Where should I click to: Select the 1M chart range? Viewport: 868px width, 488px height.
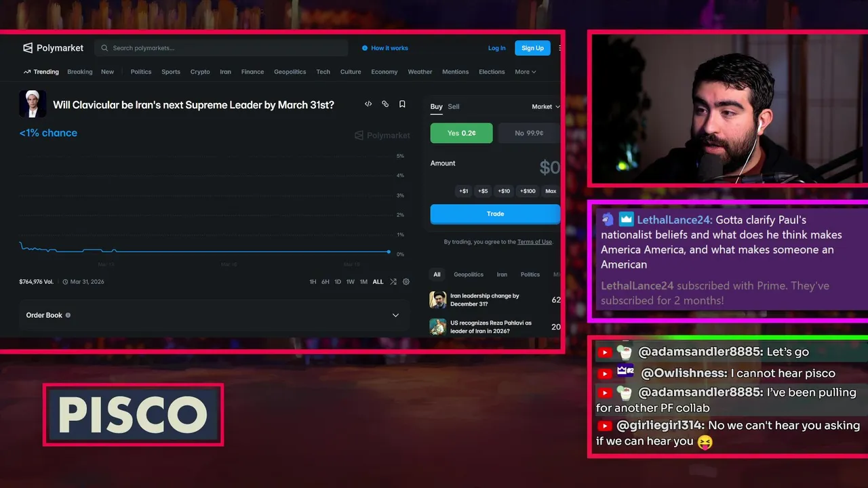point(363,281)
